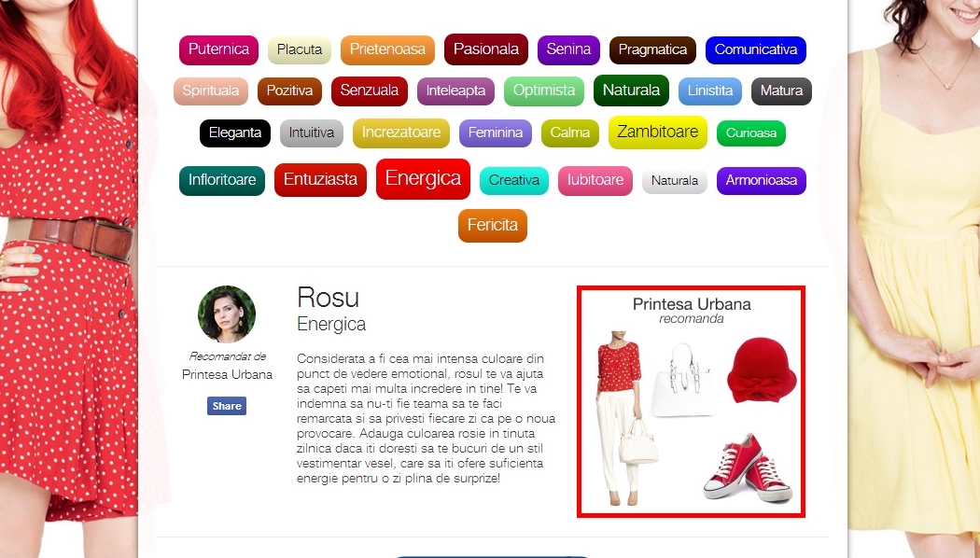Click the pink Iubitoare tag
Image resolution: width=980 pixels, height=558 pixels.
[595, 181]
